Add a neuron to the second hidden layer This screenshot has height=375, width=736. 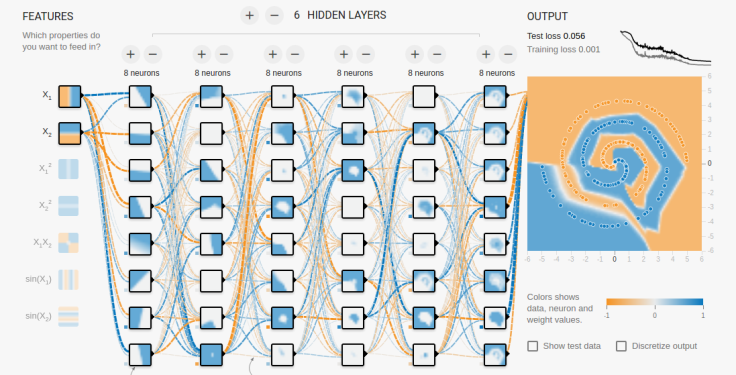pyautogui.click(x=201, y=54)
